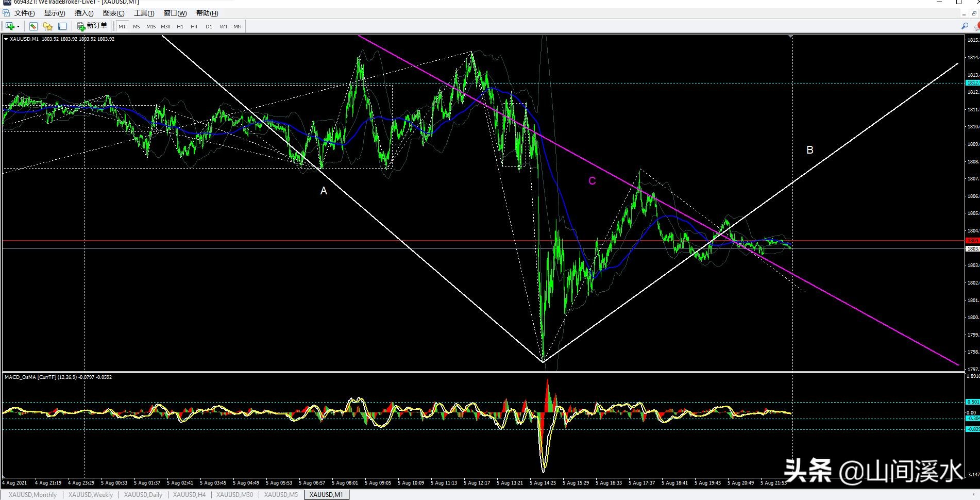Select the XAUUSD,M30 chart tab
This screenshot has height=500, width=980.
coord(234,495)
